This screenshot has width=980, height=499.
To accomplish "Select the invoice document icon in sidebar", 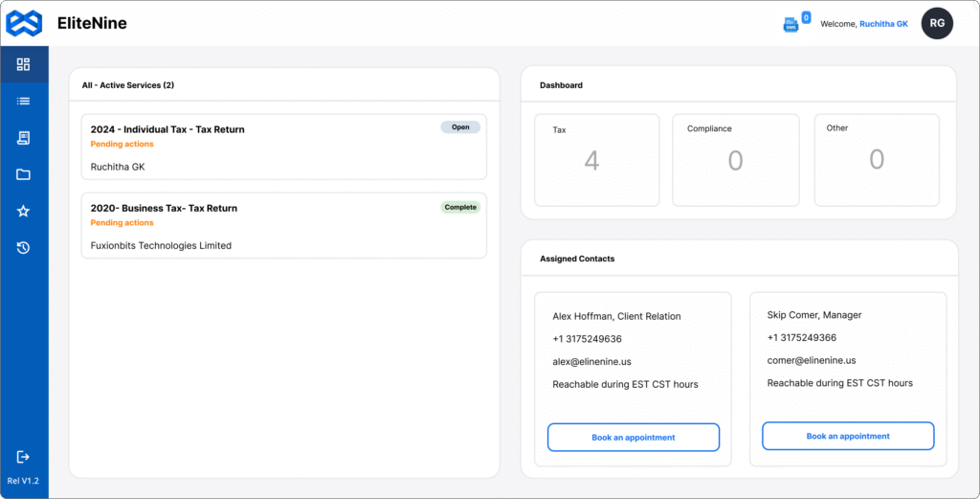I will click(x=24, y=138).
